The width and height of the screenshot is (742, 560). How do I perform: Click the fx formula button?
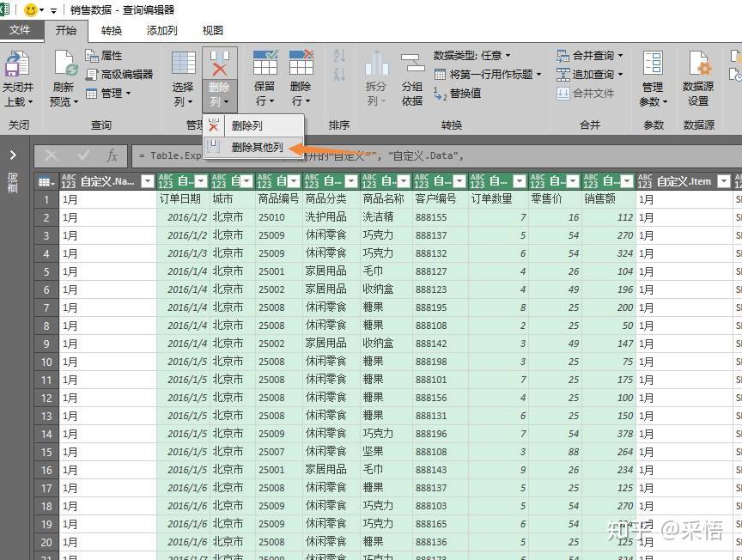[112, 155]
